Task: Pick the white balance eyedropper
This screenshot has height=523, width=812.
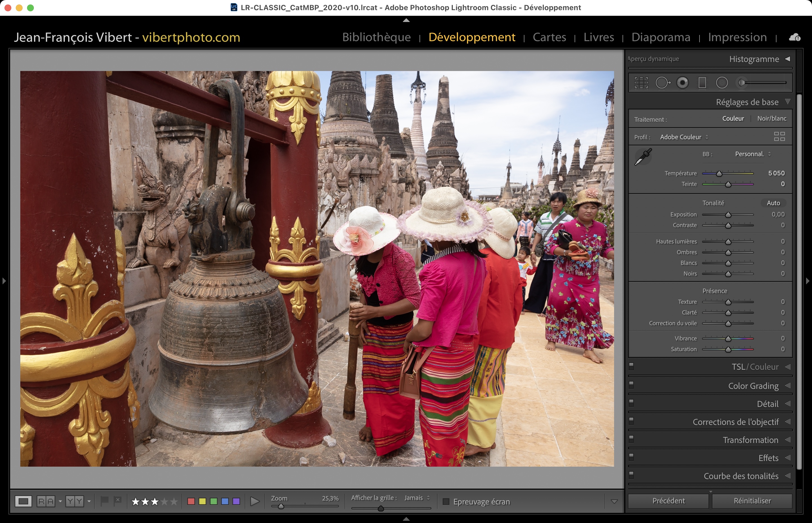Action: coord(643,157)
